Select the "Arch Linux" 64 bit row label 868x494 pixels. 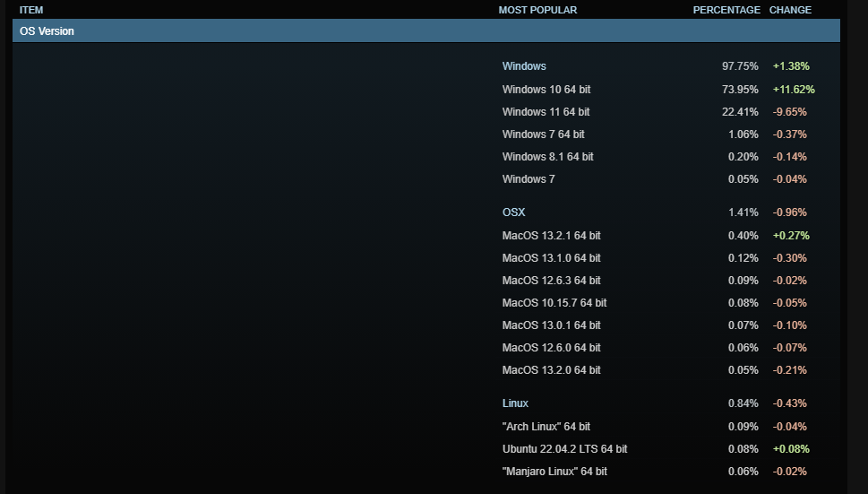tap(546, 427)
